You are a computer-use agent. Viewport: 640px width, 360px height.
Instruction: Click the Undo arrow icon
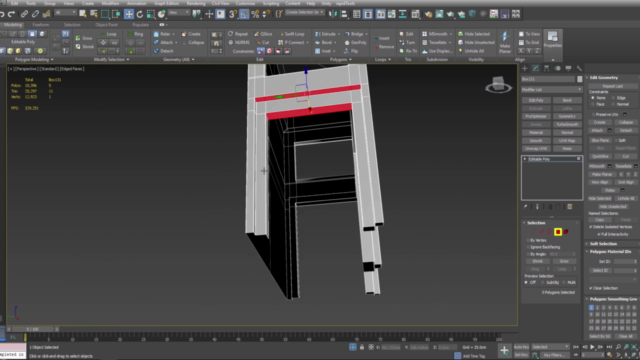[x=2, y=14]
